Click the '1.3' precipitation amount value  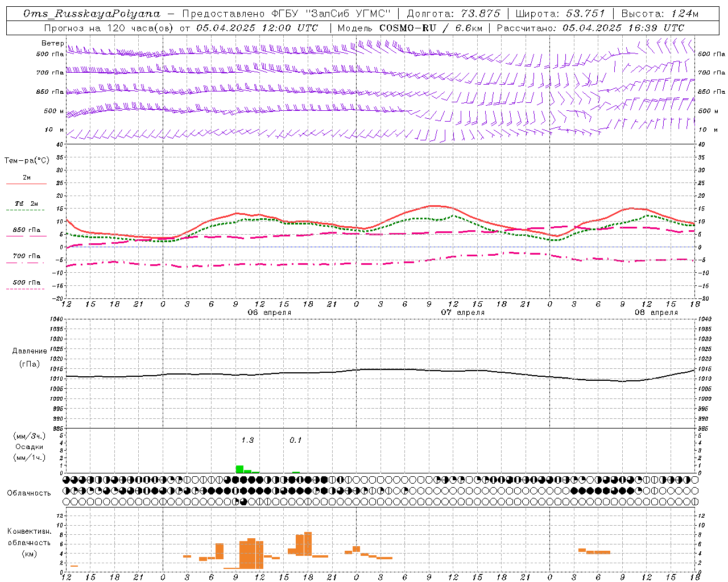(x=247, y=440)
